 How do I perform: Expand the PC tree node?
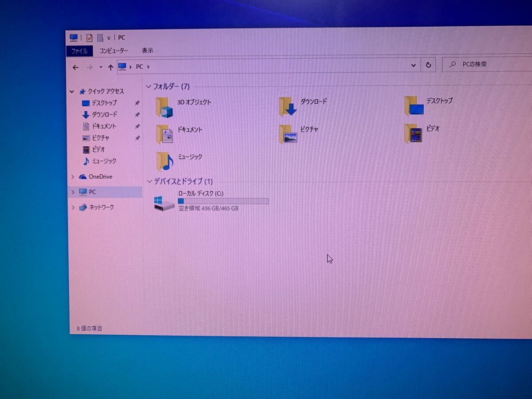[x=73, y=192]
